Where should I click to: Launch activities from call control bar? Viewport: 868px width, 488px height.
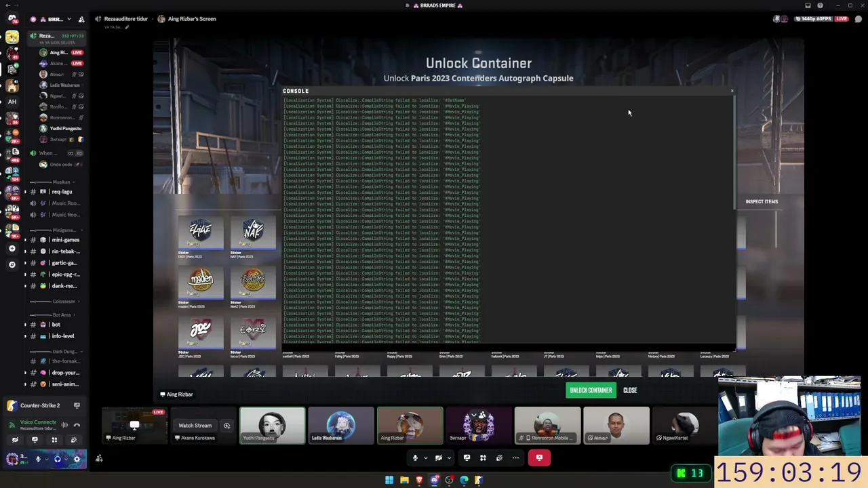[x=483, y=457]
